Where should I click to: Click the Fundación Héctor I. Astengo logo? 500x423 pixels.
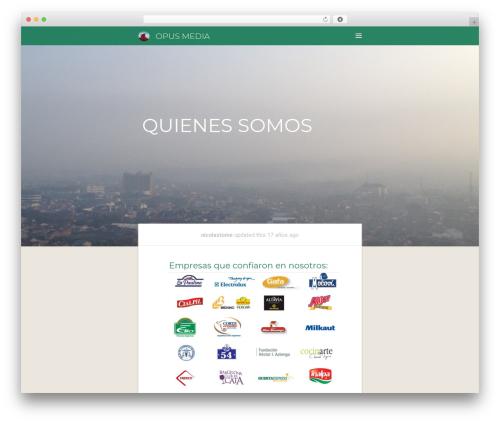273,352
